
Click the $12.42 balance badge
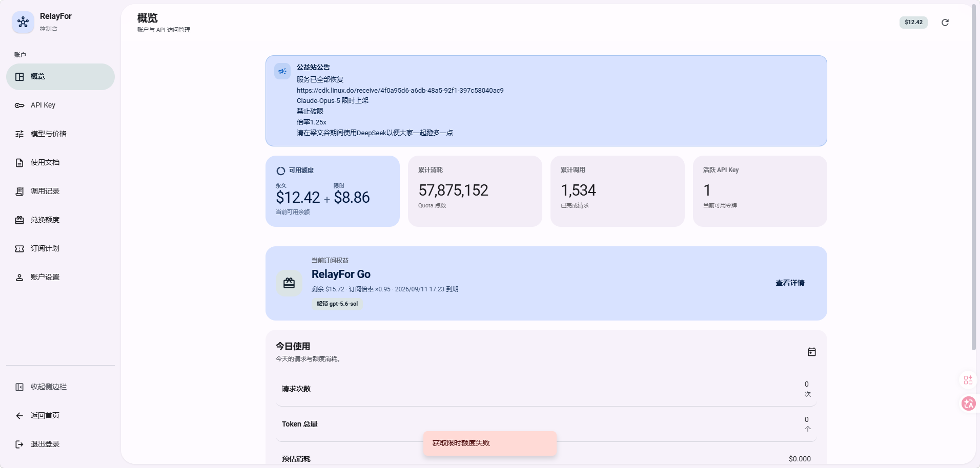(x=913, y=22)
